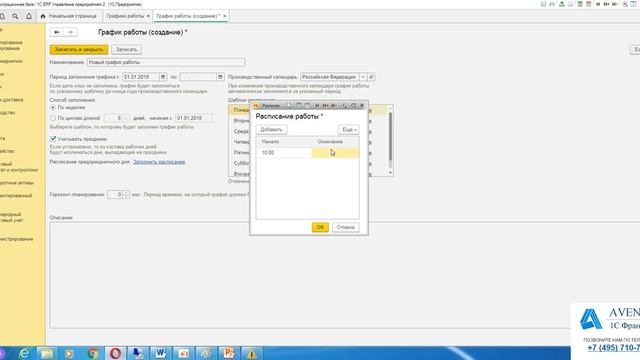
Task: Open PowerPoint from the taskbar
Action: pyautogui.click(x=229, y=353)
